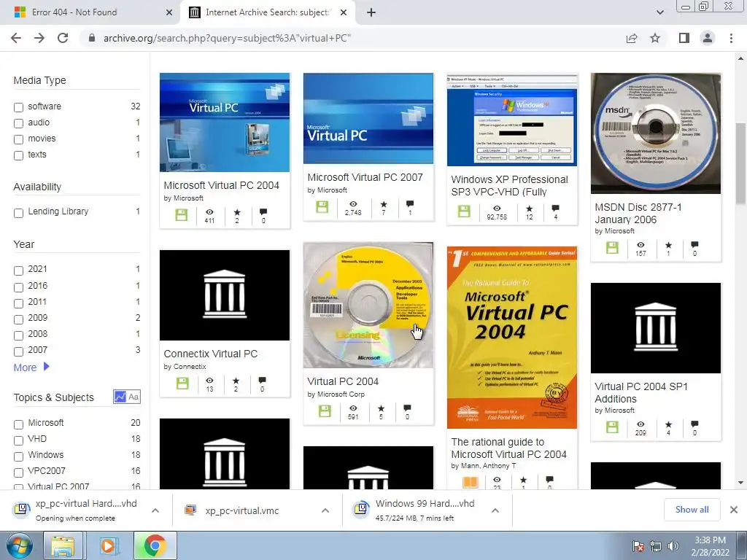Click the reviews bubble under Windows XP Professional SP3
The image size is (747, 560).
pyautogui.click(x=555, y=209)
